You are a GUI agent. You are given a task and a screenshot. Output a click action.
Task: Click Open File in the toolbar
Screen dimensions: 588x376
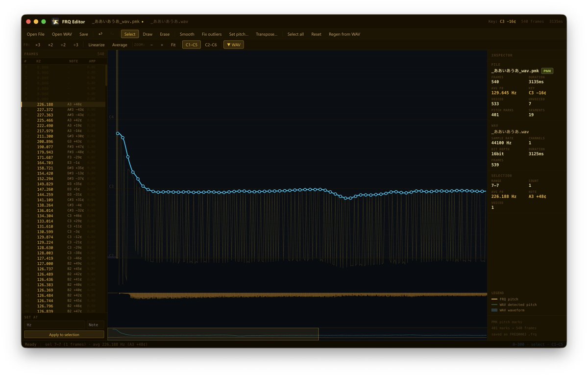pos(35,34)
